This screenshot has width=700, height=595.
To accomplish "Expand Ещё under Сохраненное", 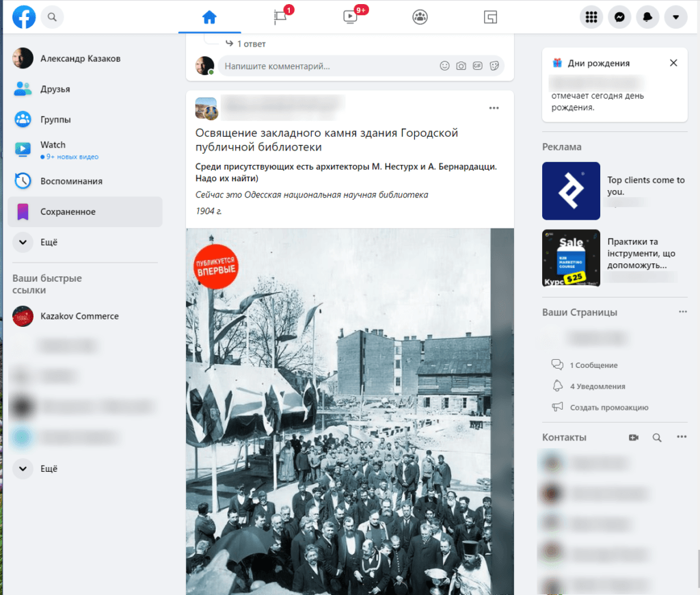I will [x=85, y=242].
